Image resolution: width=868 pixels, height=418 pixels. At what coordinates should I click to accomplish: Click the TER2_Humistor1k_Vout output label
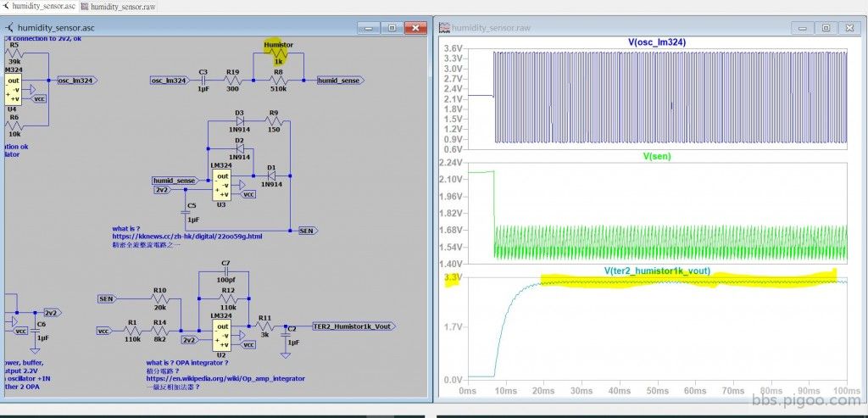354,326
